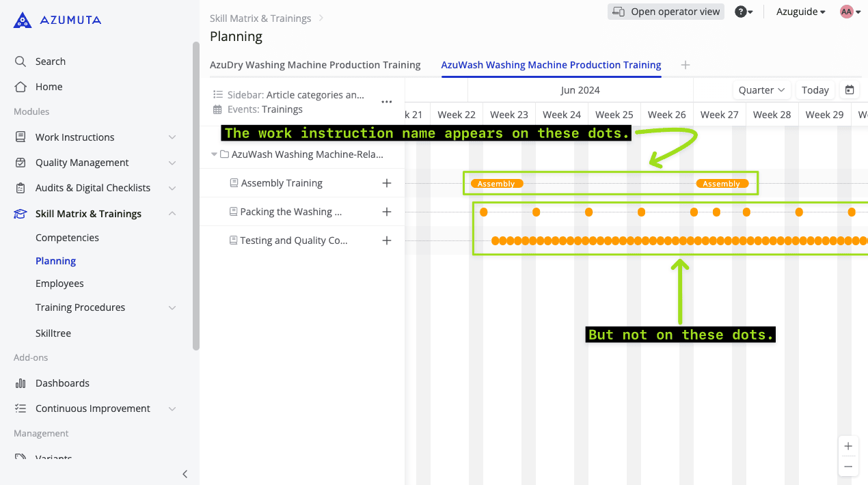Open the Quarter view dropdown
868x485 pixels.
761,90
